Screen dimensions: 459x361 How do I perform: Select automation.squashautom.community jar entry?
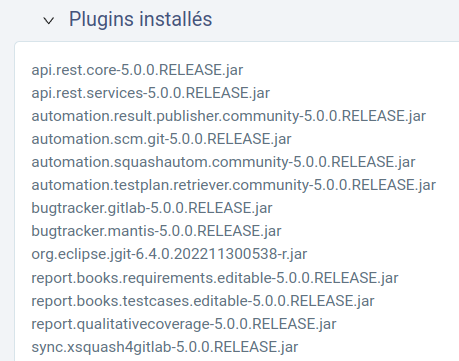pyautogui.click(x=223, y=162)
